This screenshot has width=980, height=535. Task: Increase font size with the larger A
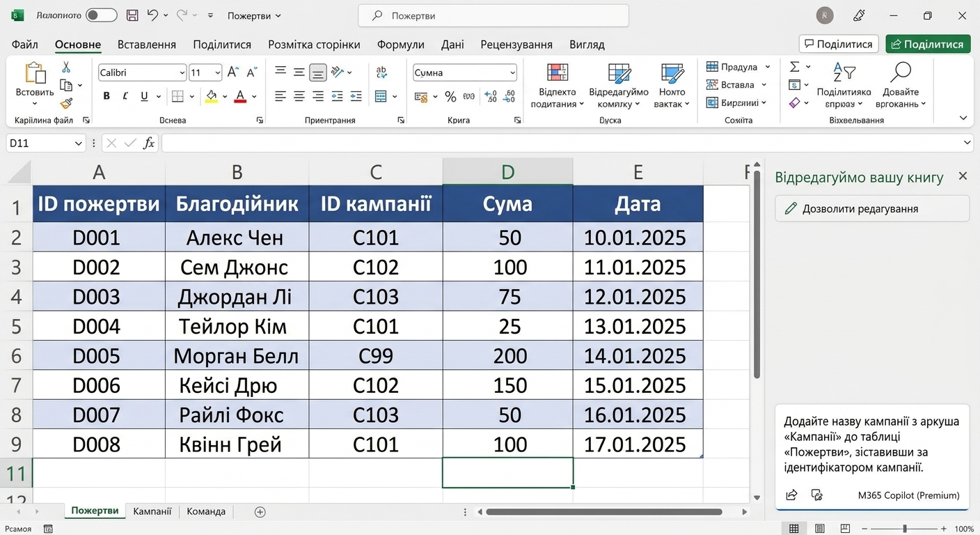click(233, 72)
